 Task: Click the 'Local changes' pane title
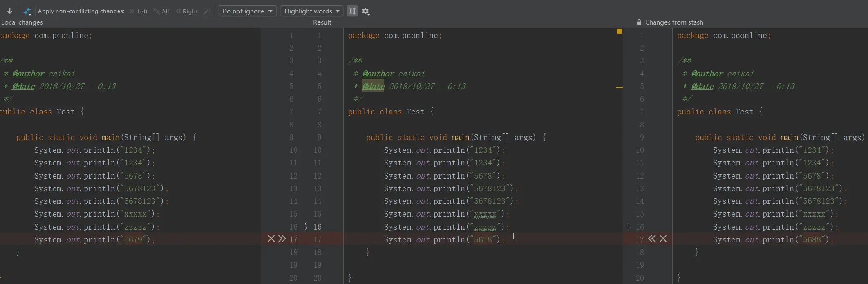[22, 22]
